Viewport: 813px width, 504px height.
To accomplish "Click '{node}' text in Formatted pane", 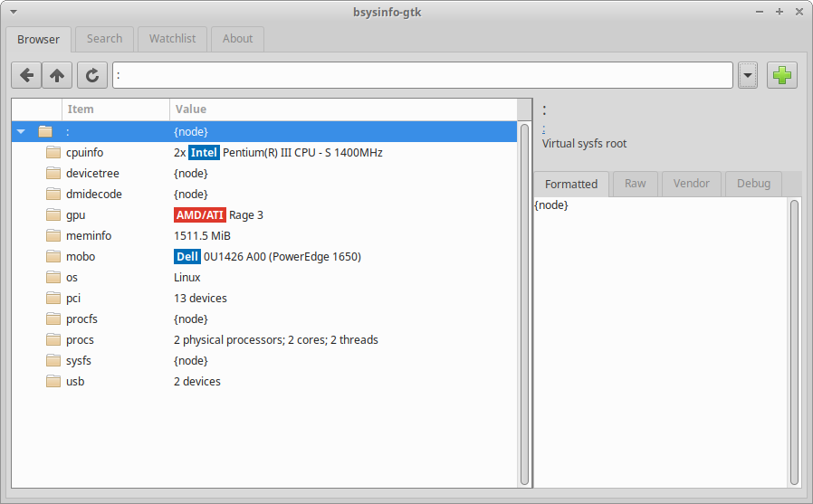I will coord(551,205).
